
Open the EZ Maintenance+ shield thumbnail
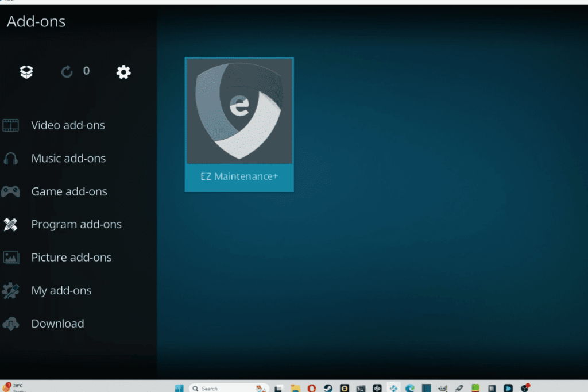pos(239,111)
